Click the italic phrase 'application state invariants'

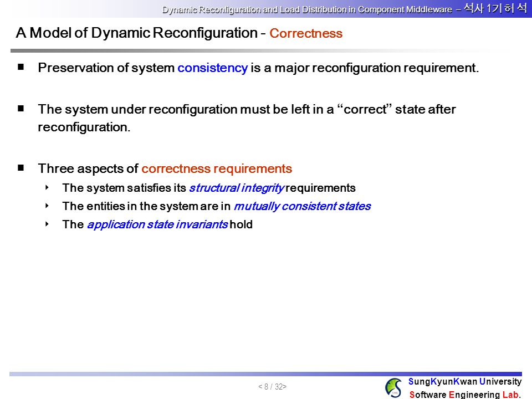tap(157, 224)
